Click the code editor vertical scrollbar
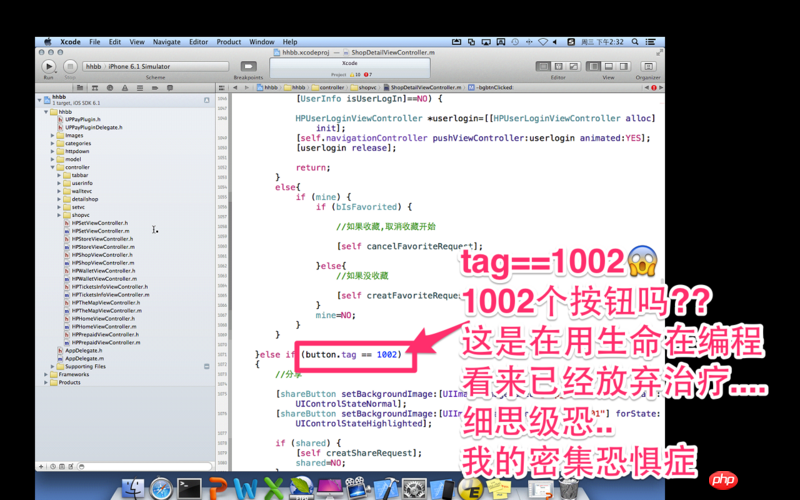This screenshot has height=500, width=800. (662, 282)
